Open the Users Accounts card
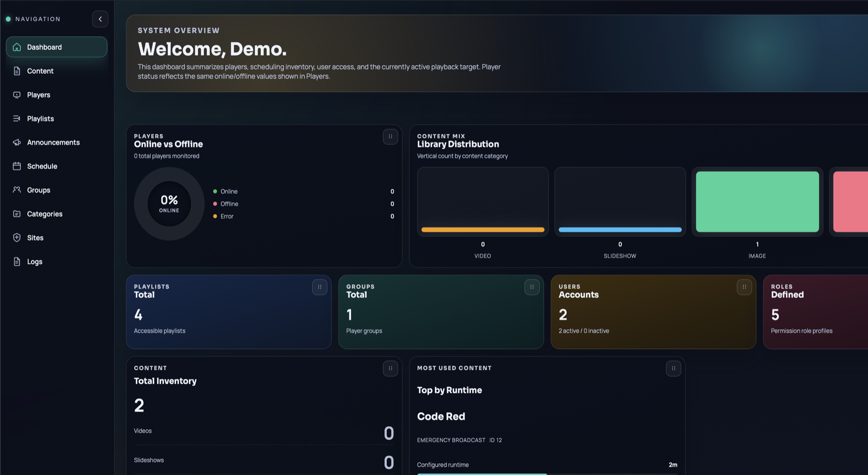This screenshot has height=475, width=868. pos(653,312)
